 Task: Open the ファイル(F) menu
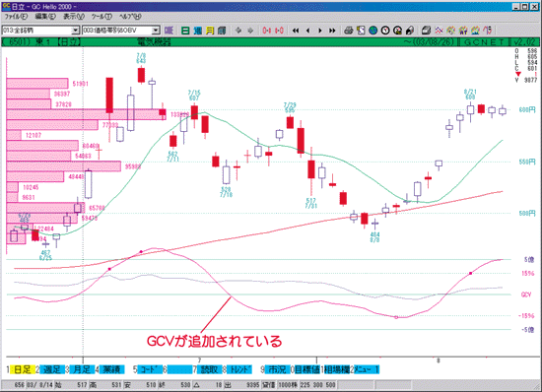click(x=15, y=16)
